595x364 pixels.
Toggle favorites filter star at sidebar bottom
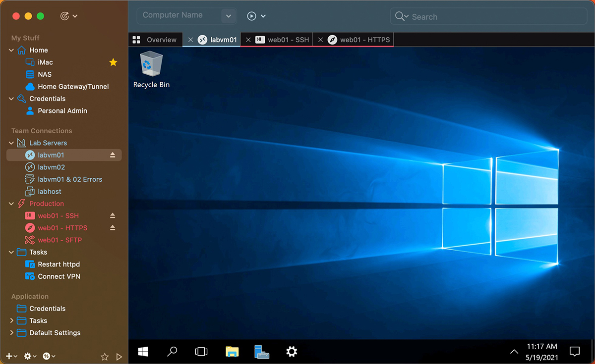pos(105,357)
